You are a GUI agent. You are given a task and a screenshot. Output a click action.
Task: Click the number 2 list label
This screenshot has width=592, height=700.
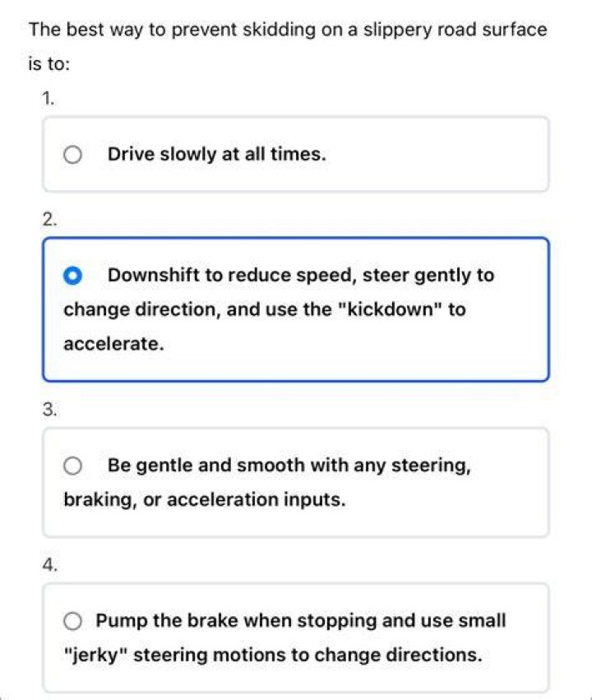(49, 219)
